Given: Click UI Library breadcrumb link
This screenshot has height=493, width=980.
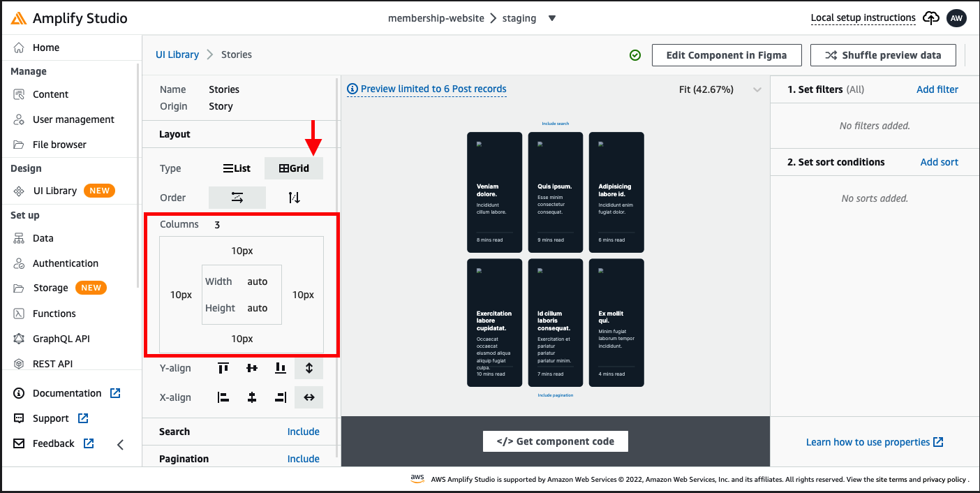Looking at the screenshot, I should (x=177, y=54).
